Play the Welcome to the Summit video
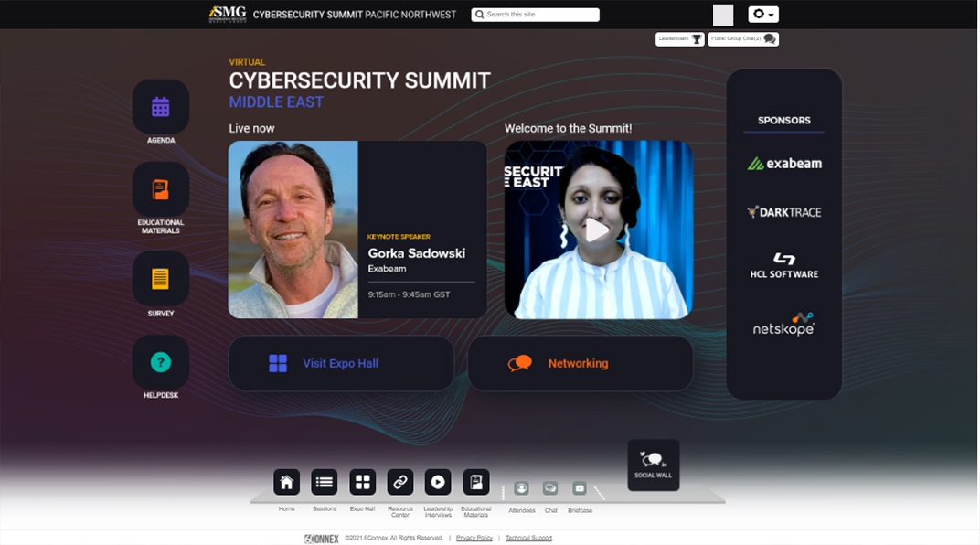The width and height of the screenshot is (980, 545). click(x=597, y=230)
